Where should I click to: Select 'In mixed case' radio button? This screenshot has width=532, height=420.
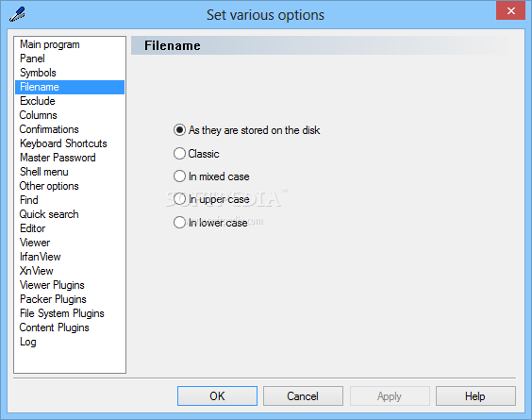[211, 176]
